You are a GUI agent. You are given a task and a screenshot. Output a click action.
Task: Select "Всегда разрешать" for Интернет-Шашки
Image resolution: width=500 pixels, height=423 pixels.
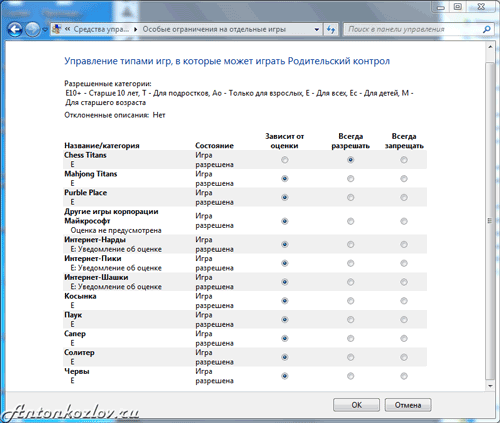350,282
